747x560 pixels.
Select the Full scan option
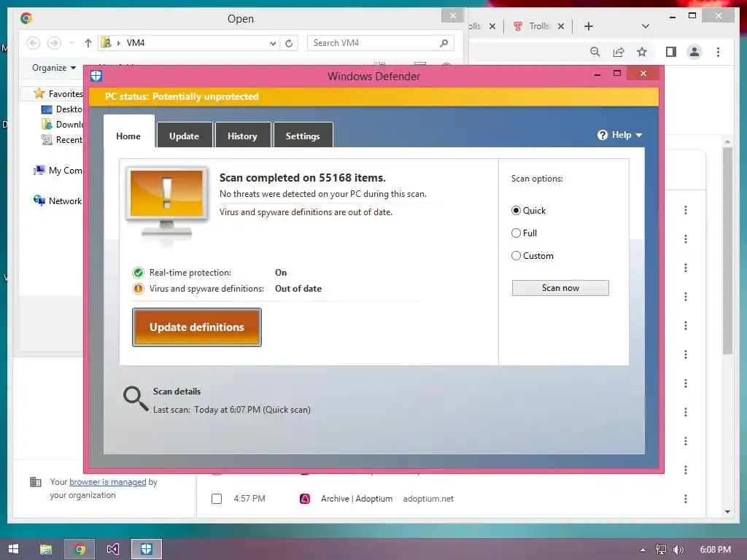516,233
